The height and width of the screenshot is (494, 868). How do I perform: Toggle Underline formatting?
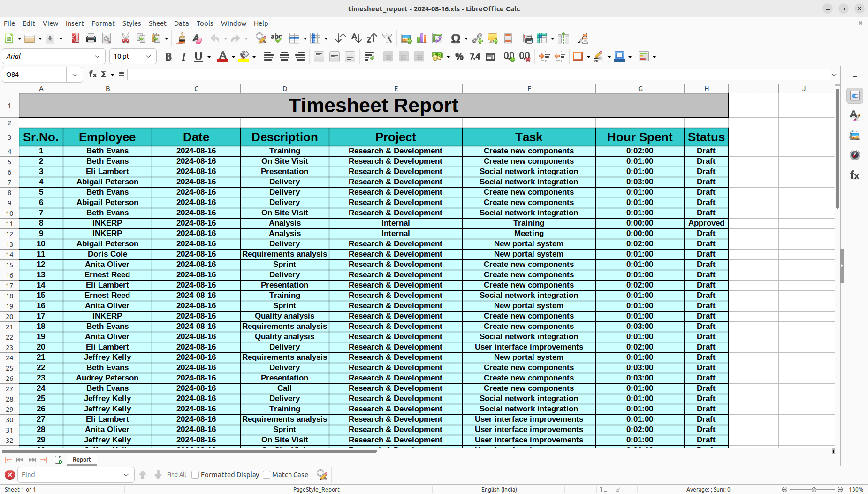[x=198, y=56]
